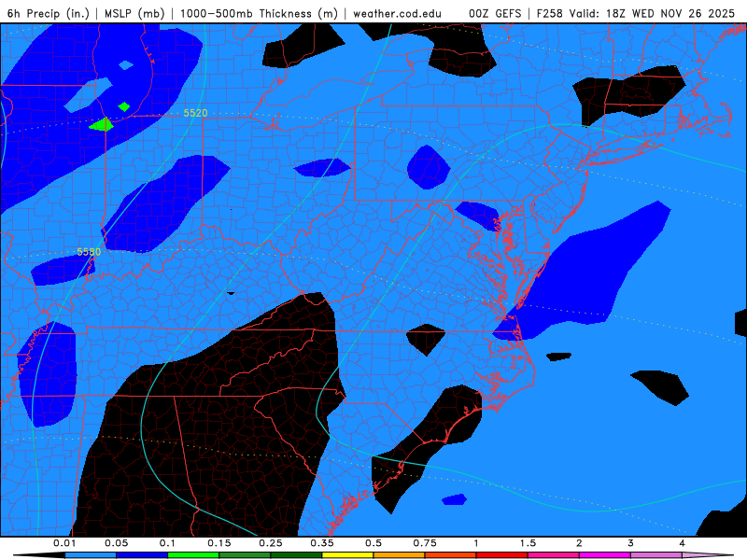This screenshot has width=747, height=560.
Task: Click the "6h Precip (in.)" header label
Action: click(x=49, y=13)
